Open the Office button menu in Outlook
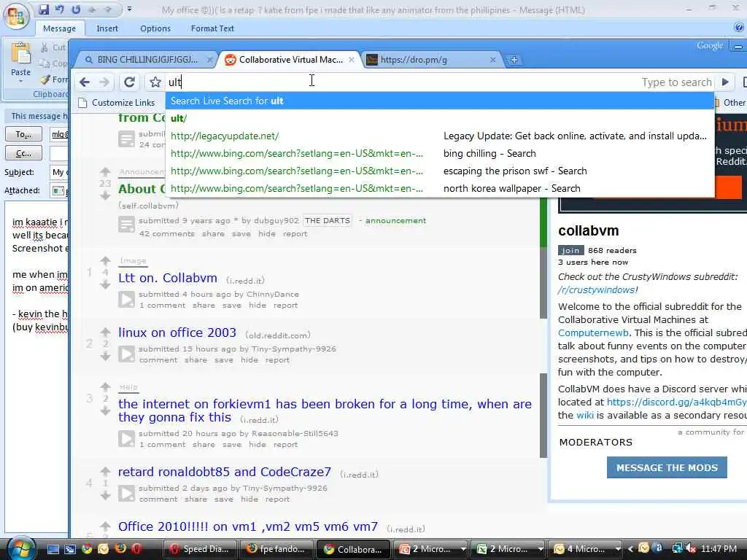This screenshot has height=560, width=747. 16,16
